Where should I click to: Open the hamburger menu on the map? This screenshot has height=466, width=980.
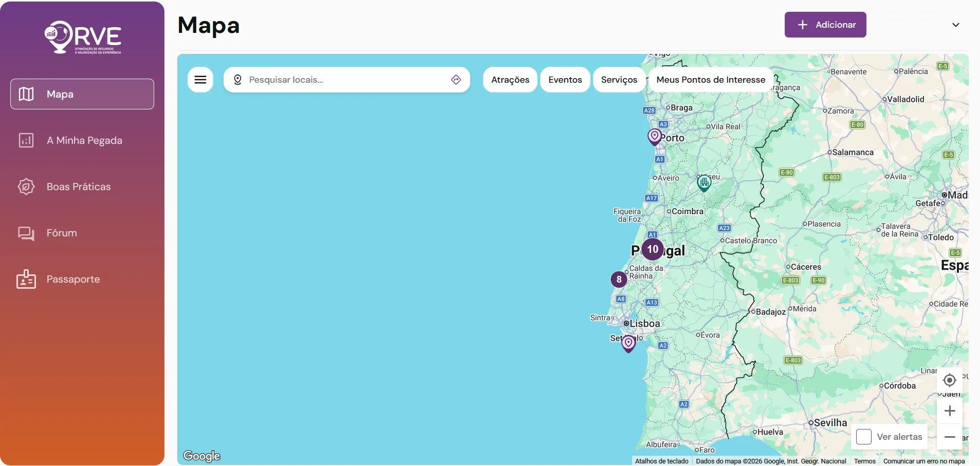click(x=200, y=80)
